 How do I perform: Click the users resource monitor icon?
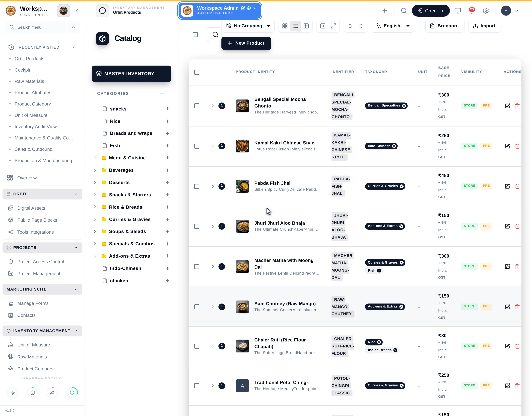click(x=52, y=393)
